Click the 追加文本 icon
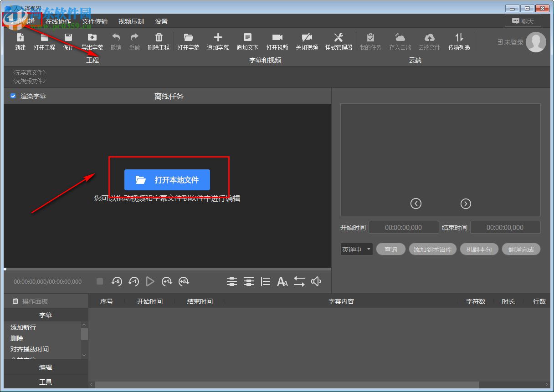554x392 pixels. 247,38
